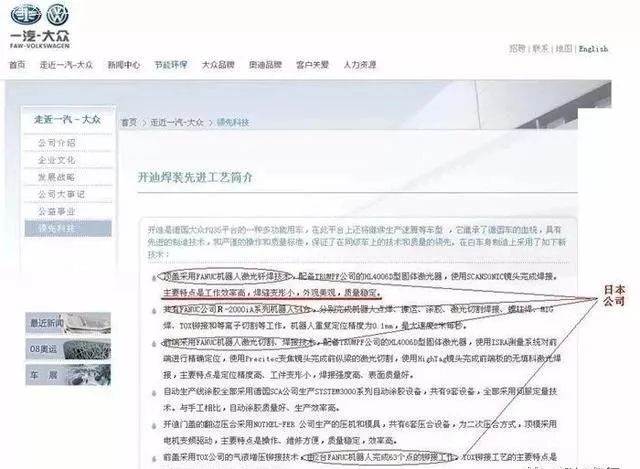The width and height of the screenshot is (640, 469).
Task: Click the 联系 top link
Action: pos(540,49)
